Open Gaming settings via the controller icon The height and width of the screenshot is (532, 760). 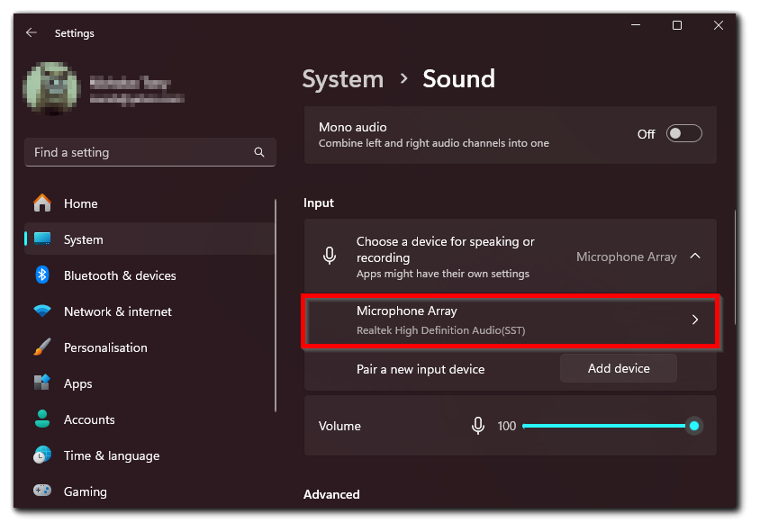click(x=42, y=491)
